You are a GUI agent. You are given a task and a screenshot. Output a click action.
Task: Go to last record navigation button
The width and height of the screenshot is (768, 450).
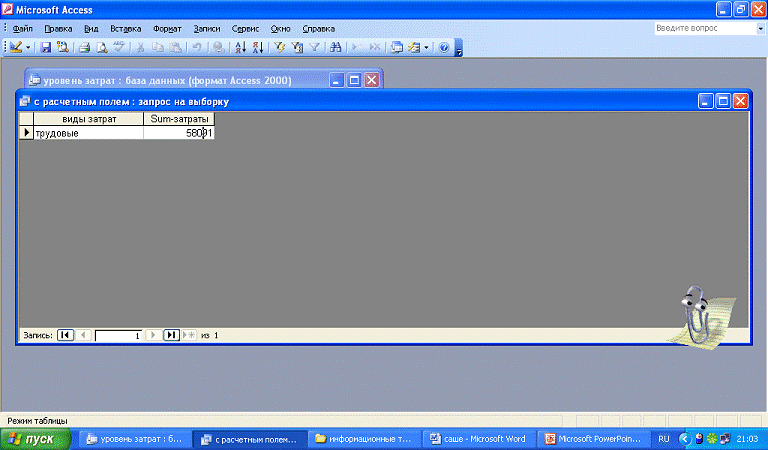click(171, 335)
